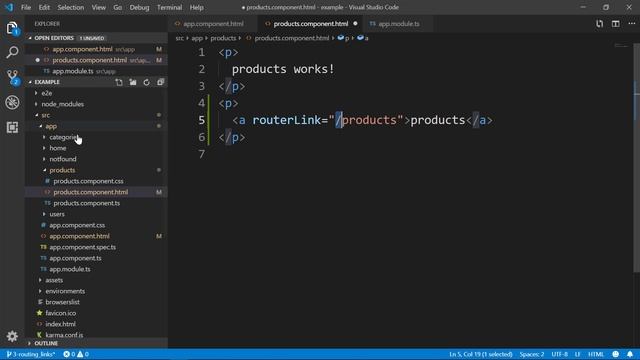
Task: Open index.html in file tree
Action: tap(60, 324)
